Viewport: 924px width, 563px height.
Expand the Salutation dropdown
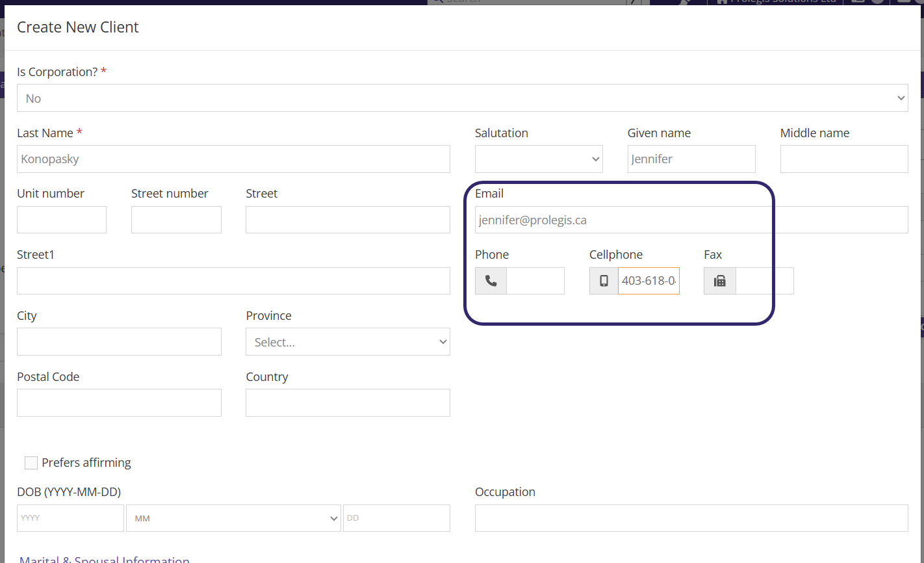click(x=539, y=159)
